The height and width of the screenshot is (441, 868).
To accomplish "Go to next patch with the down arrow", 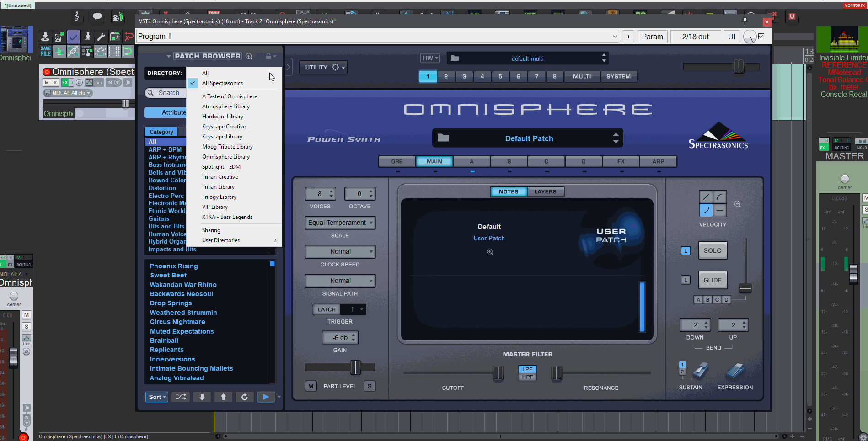I will point(202,397).
